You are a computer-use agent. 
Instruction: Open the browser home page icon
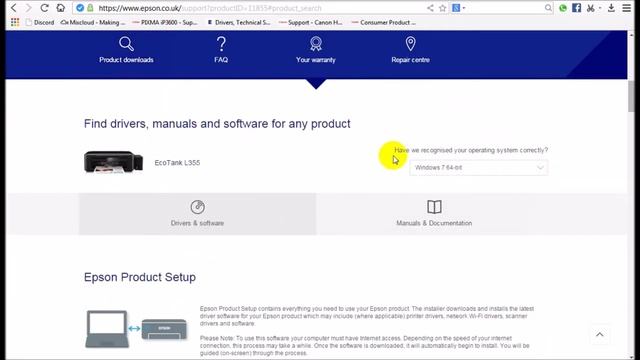click(x=60, y=8)
